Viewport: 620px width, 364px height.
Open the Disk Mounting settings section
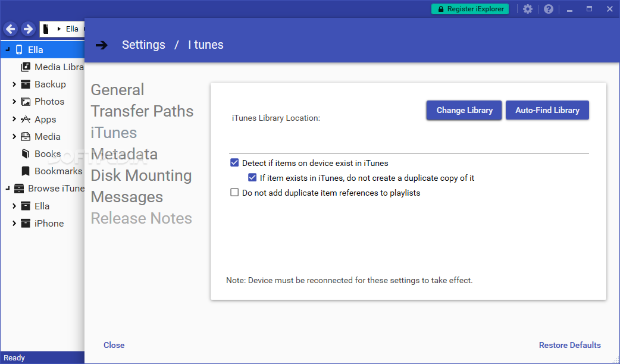coord(141,175)
